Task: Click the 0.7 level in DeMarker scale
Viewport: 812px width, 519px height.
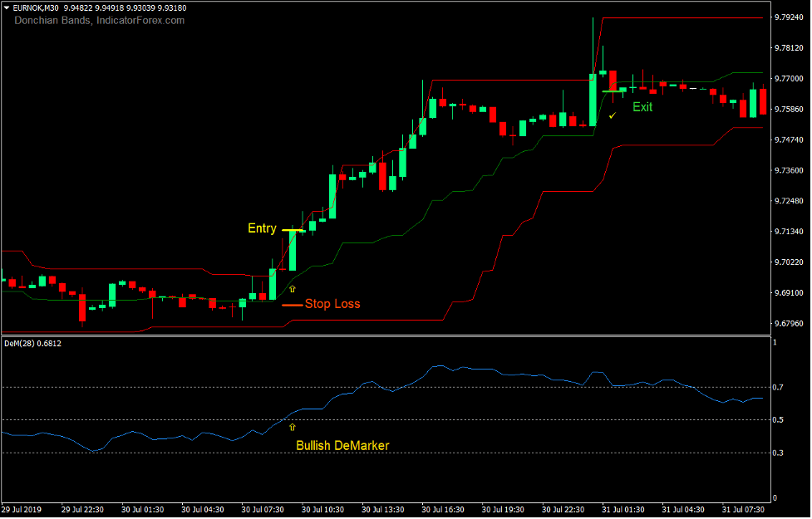Action: pyautogui.click(x=779, y=388)
